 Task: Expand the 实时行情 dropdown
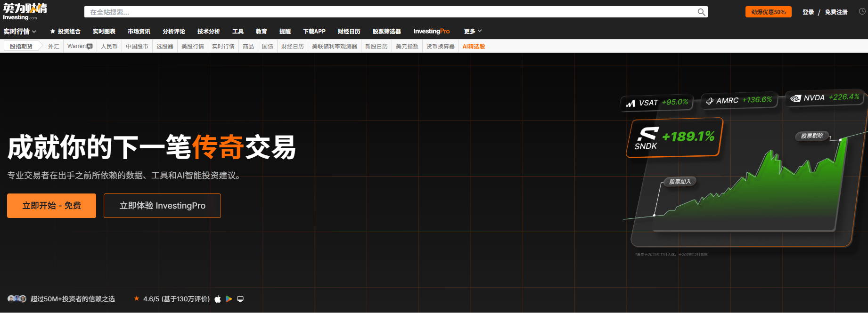tap(20, 32)
